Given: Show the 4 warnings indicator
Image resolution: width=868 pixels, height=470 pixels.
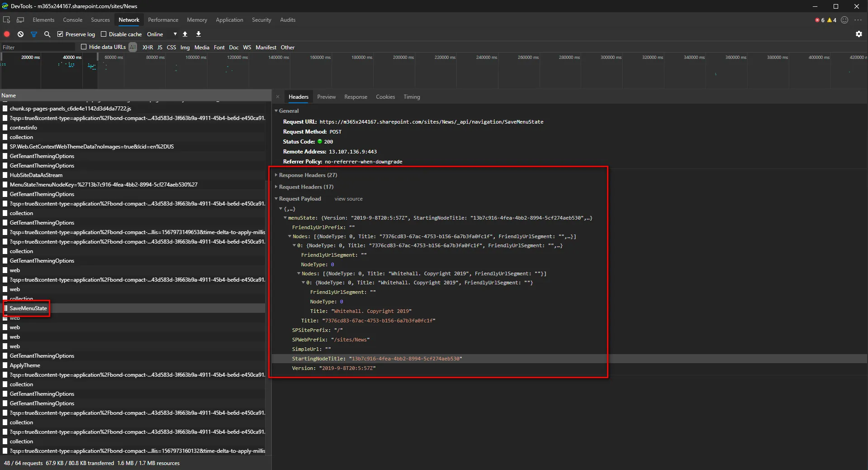Looking at the screenshot, I should tap(832, 20).
